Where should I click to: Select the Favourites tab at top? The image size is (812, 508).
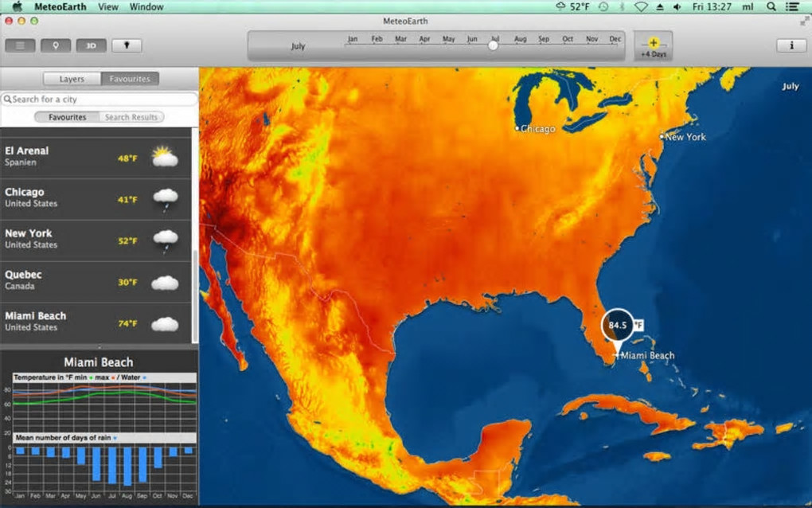point(130,79)
